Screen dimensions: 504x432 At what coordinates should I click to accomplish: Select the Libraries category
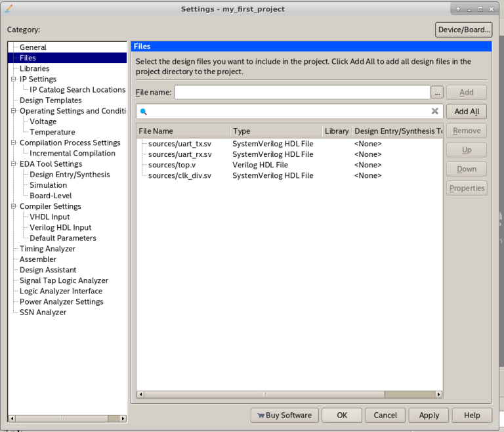click(x=34, y=68)
